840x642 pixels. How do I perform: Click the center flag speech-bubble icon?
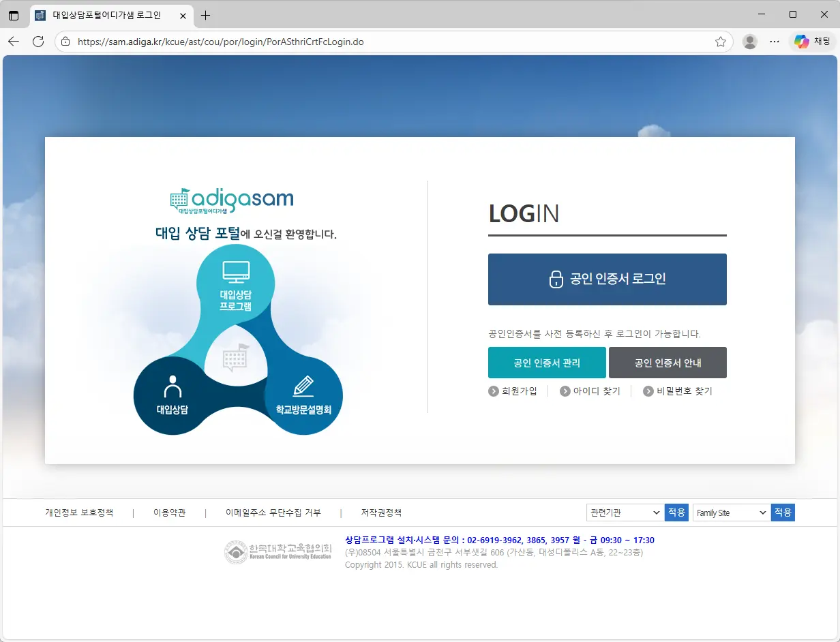pos(236,357)
